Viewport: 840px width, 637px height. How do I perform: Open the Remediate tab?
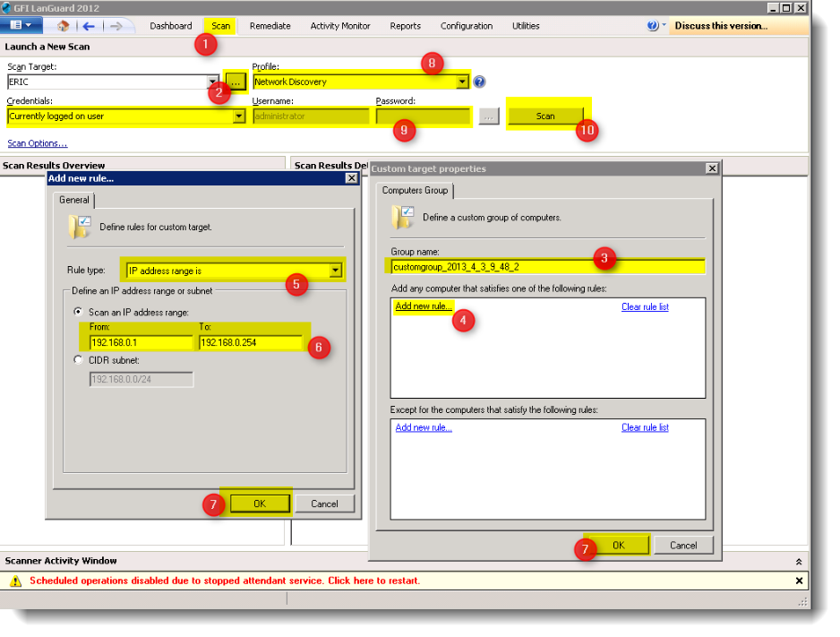coord(270,26)
